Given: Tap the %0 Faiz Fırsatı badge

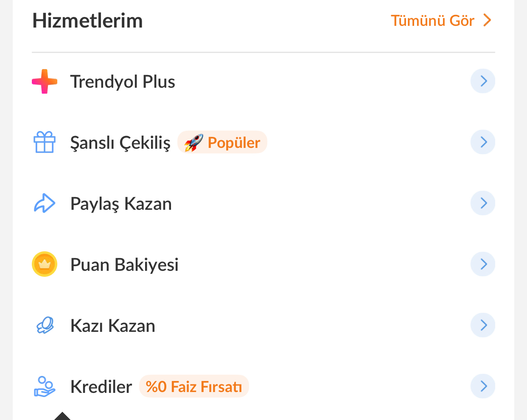Looking at the screenshot, I should [x=194, y=387].
